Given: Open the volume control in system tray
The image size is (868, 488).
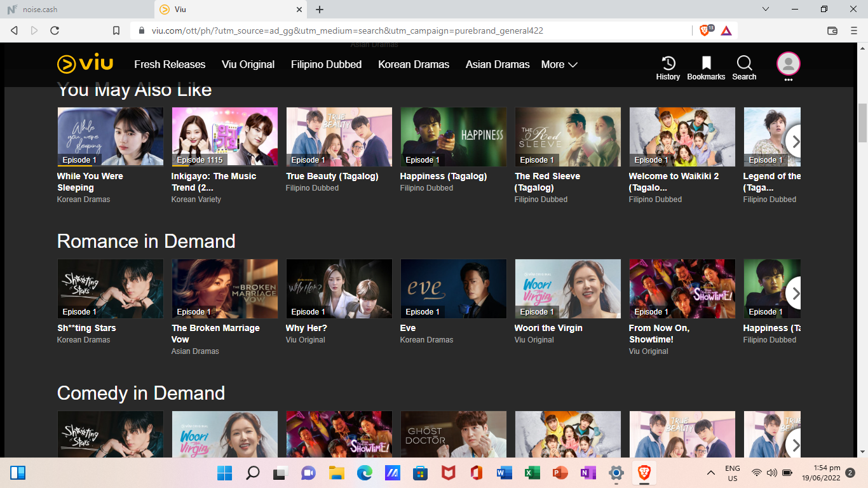Looking at the screenshot, I should pos(771,473).
